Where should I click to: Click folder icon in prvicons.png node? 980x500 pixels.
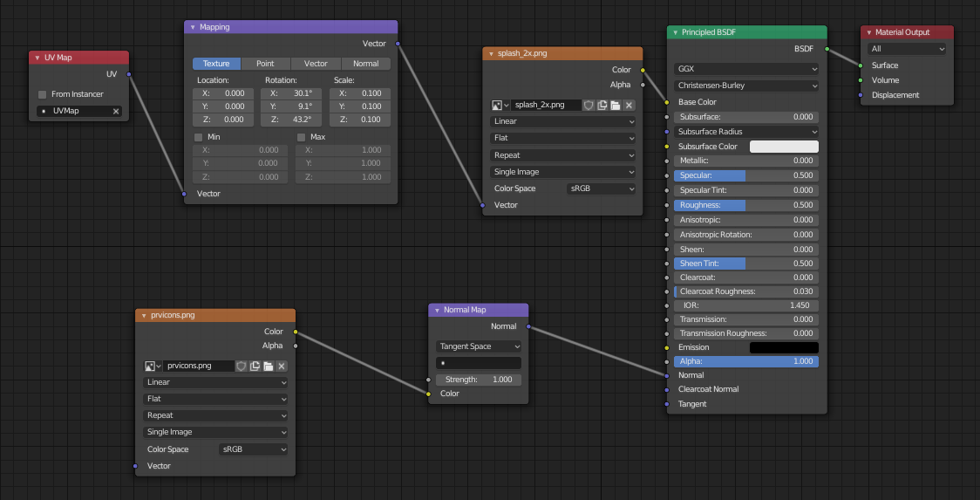(269, 366)
